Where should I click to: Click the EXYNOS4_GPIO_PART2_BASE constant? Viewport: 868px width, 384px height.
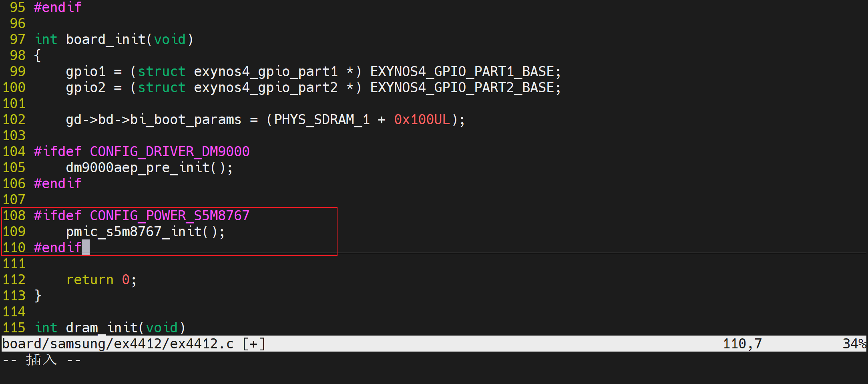coord(462,88)
